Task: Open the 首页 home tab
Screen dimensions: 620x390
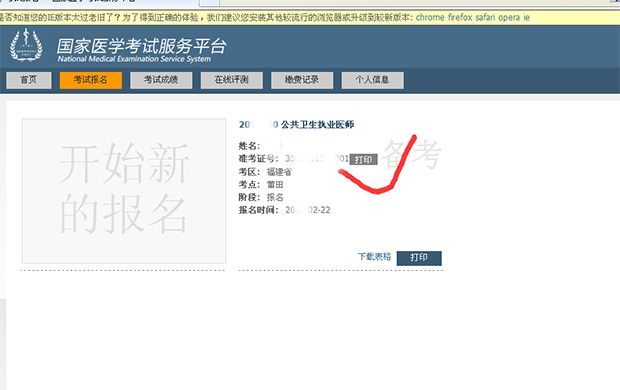Action: [x=29, y=80]
